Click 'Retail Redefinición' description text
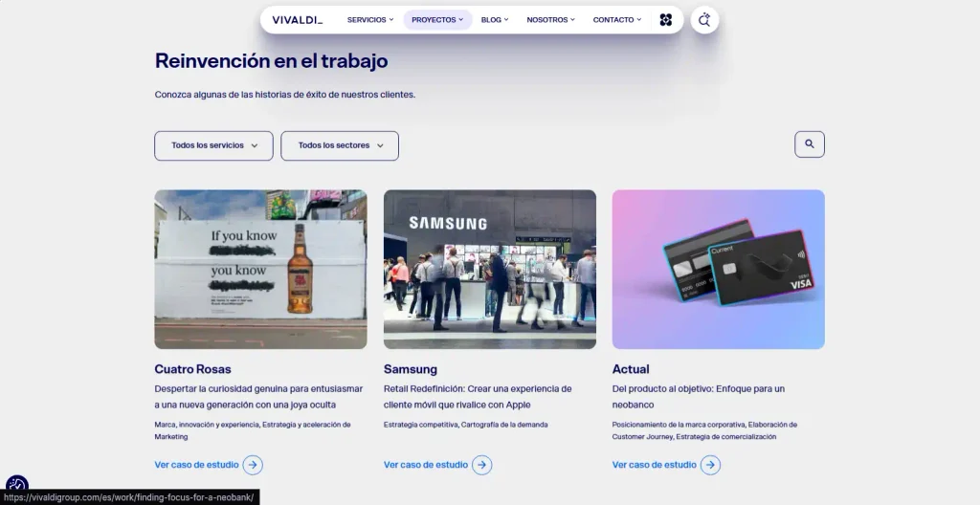This screenshot has width=980, height=505. point(478,397)
